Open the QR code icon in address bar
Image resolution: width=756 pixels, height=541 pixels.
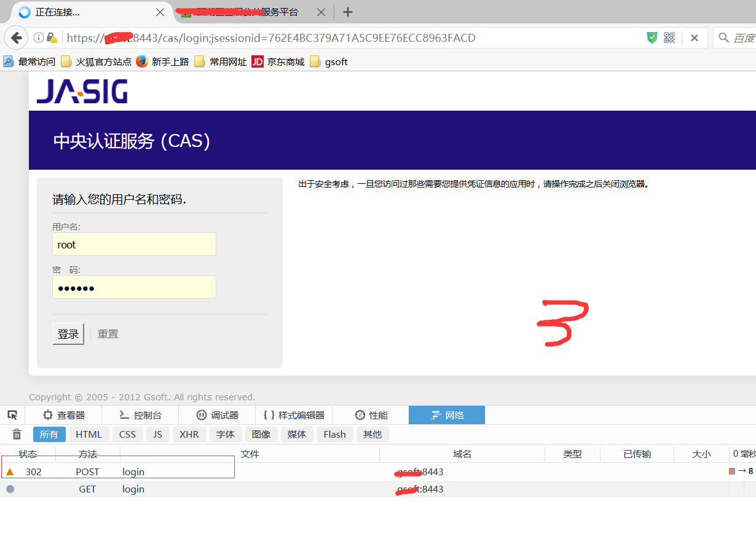pyautogui.click(x=669, y=38)
